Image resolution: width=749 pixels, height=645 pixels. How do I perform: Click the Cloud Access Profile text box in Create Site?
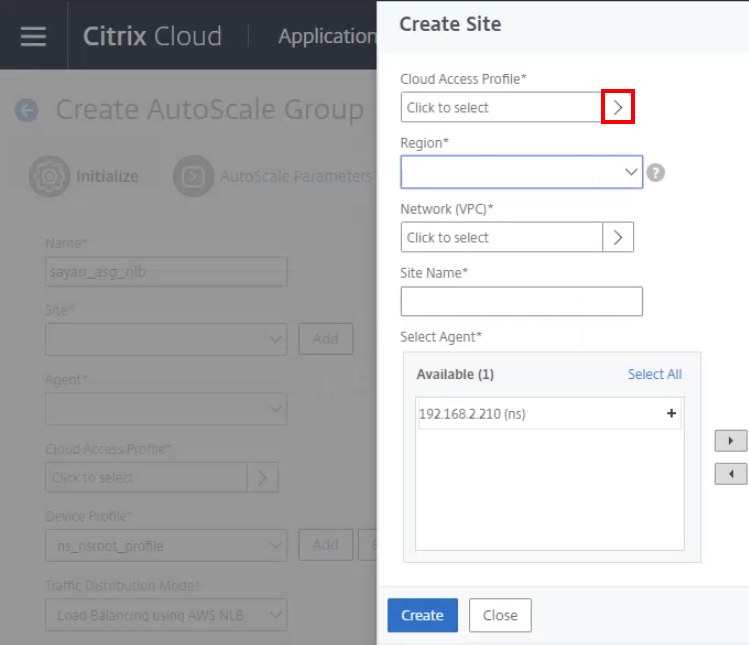501,107
